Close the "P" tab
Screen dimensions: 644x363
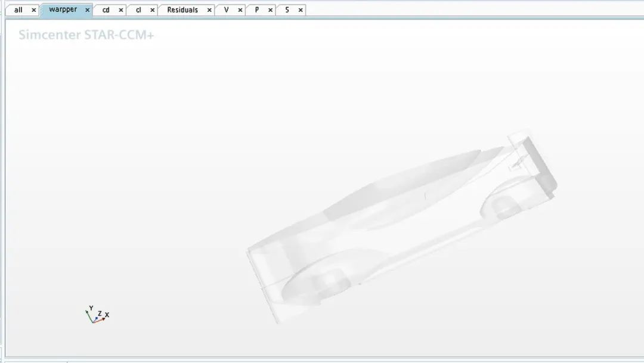point(270,10)
